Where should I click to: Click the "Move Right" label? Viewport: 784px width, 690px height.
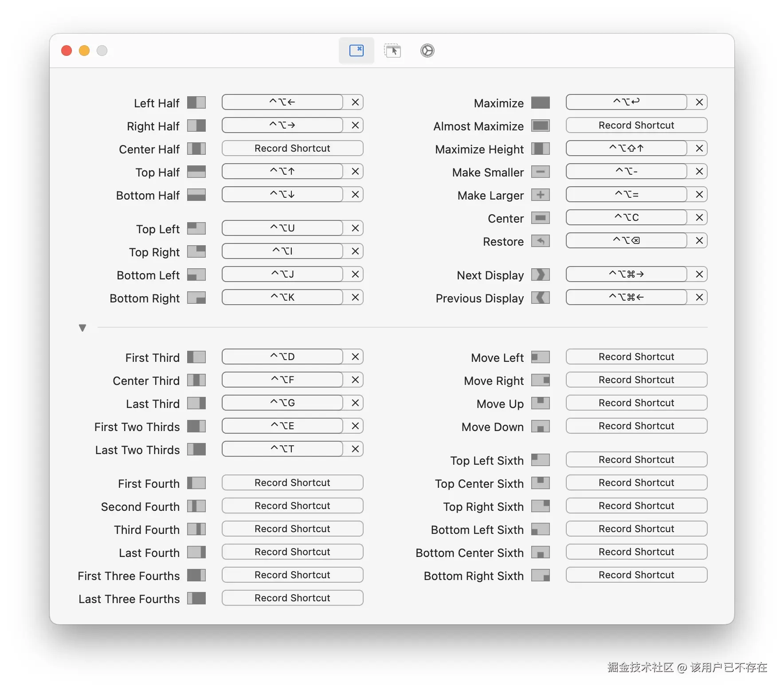tap(494, 381)
